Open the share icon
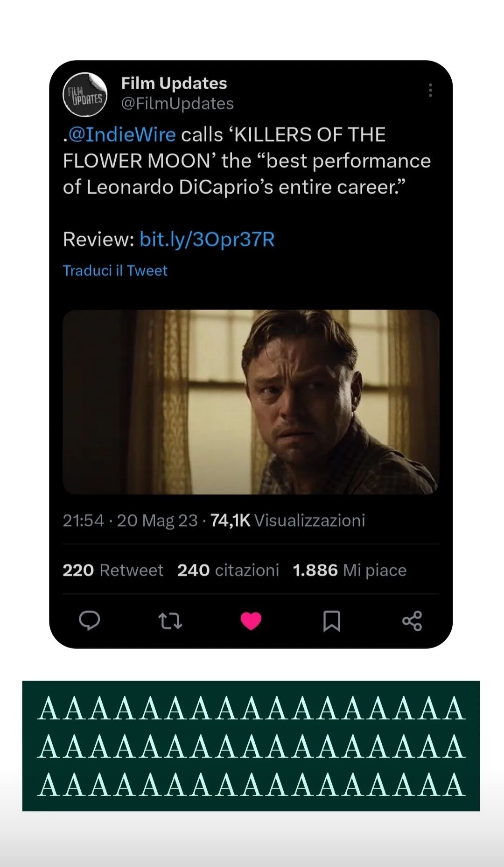The image size is (504, 867). tap(412, 621)
